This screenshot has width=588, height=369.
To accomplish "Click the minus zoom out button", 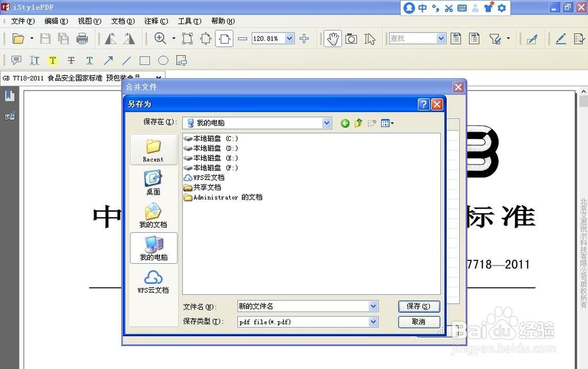I will [243, 39].
